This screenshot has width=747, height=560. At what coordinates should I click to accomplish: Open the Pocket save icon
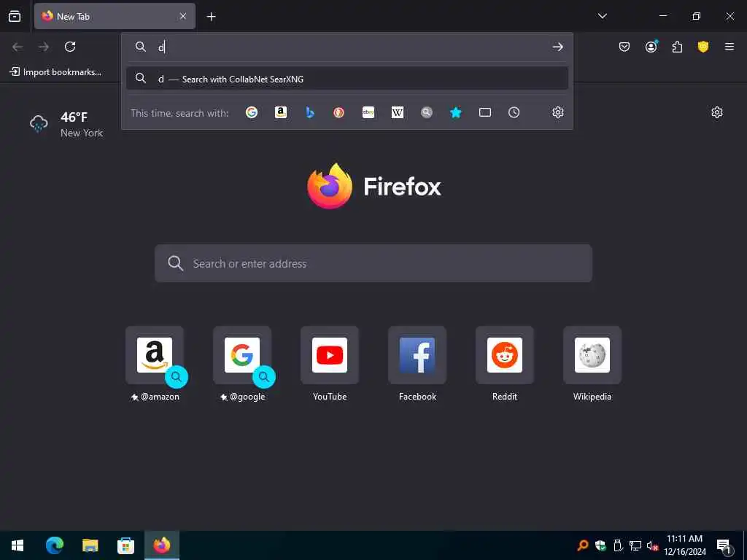[624, 47]
